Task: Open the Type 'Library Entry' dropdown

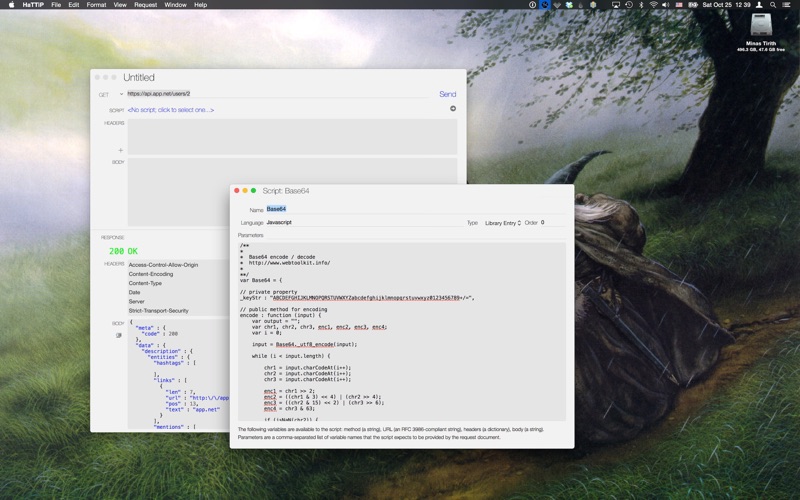Action: tap(502, 222)
